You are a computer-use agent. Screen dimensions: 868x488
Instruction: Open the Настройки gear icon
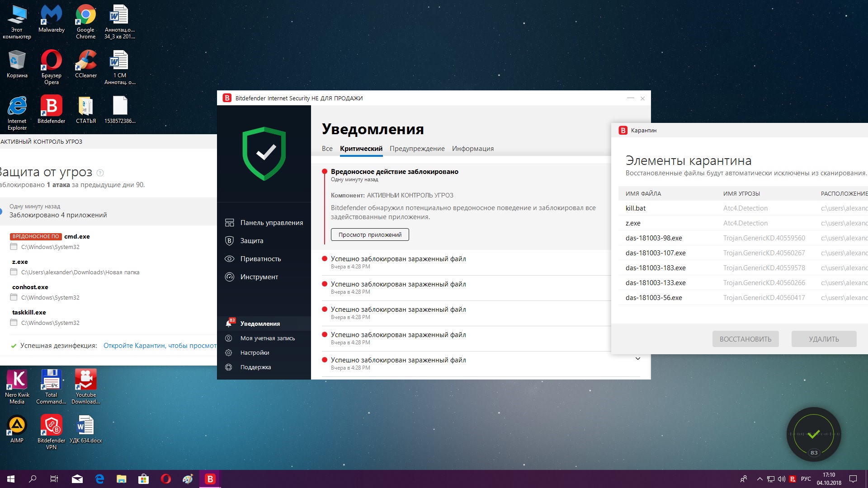point(229,352)
